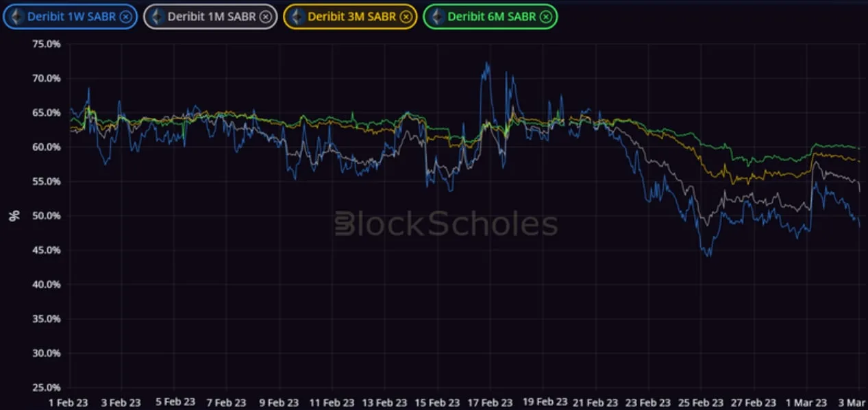Screen dimensions: 868x410
Task: Click the 27 Feb 23 date label
Action: [x=754, y=402]
